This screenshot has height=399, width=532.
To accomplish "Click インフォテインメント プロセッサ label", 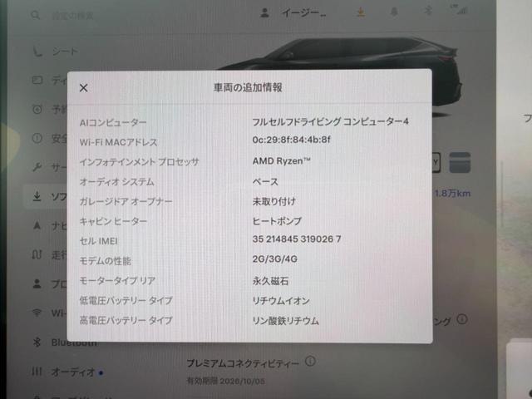I will (139, 162).
